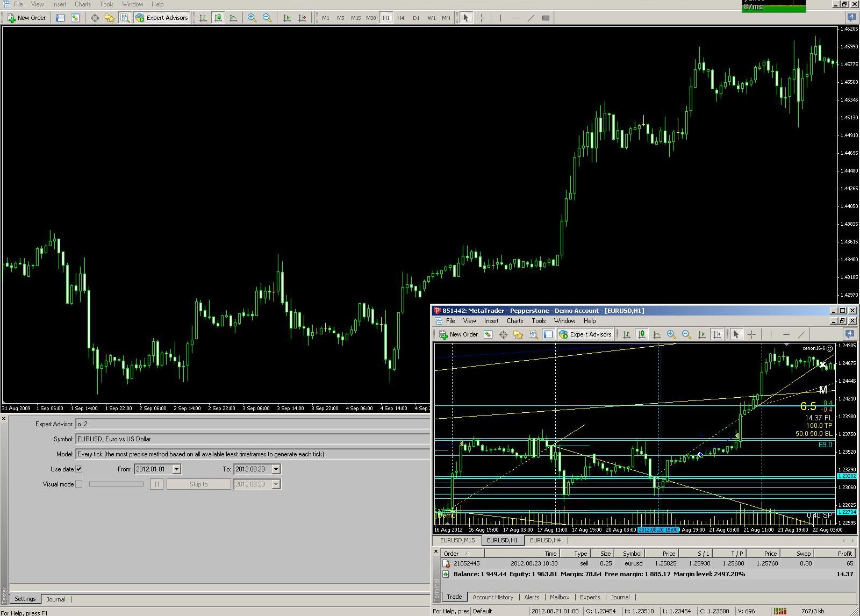
Task: Open Help menu in Pepperstone window
Action: (590, 321)
